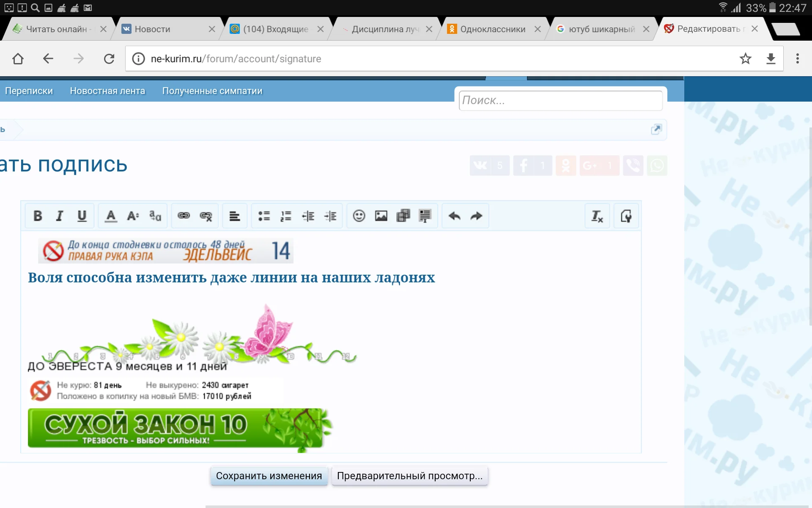Undo the last edit

click(454, 216)
